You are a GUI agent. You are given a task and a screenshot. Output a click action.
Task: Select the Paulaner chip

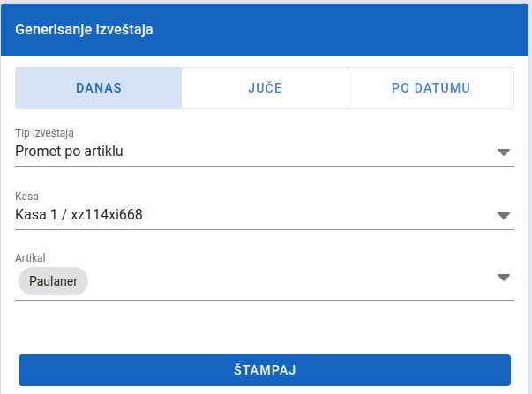point(53,281)
